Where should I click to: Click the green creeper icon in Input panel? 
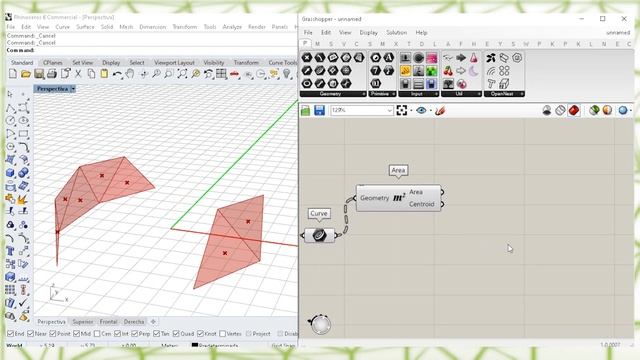pyautogui.click(x=431, y=71)
